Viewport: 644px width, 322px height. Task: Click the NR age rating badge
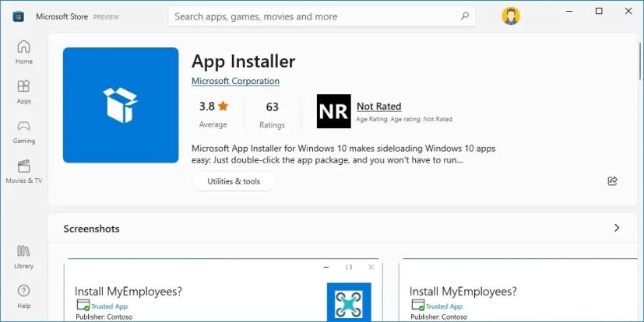pos(333,111)
